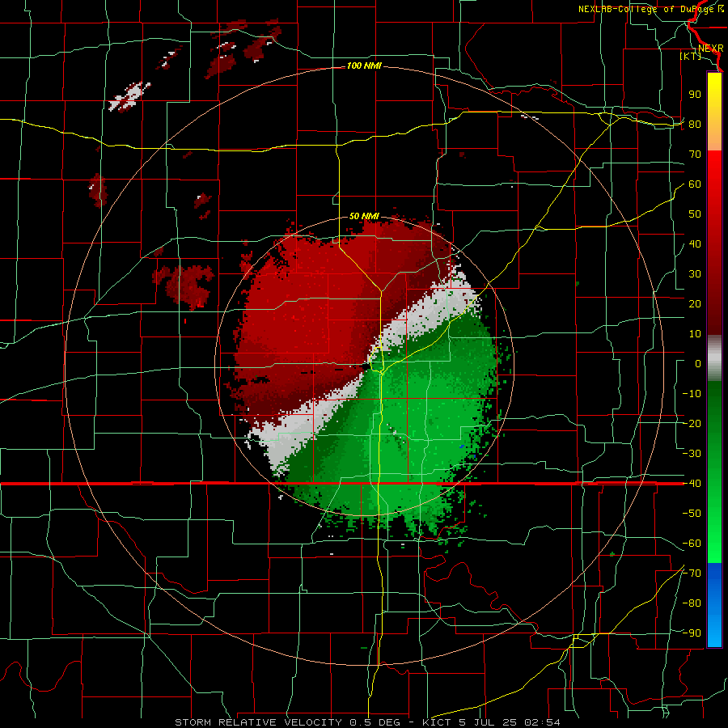
Task: Click the -10 scale value
Action: [x=692, y=394]
